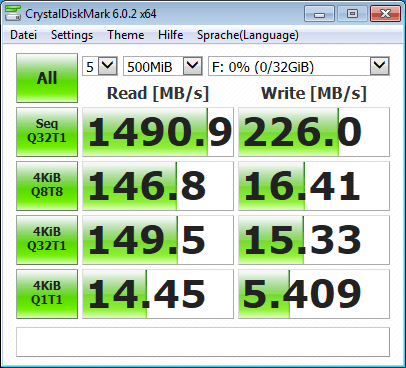
Task: Run all benchmarks with the All button
Action: 47,78
